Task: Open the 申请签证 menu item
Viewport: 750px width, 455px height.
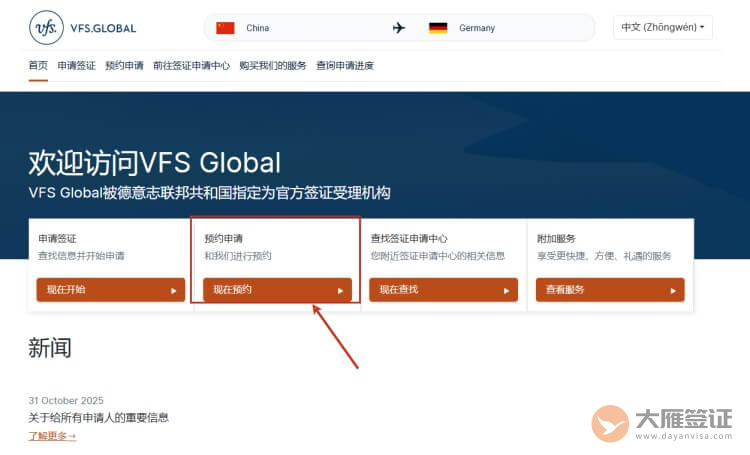Action: [x=77, y=65]
